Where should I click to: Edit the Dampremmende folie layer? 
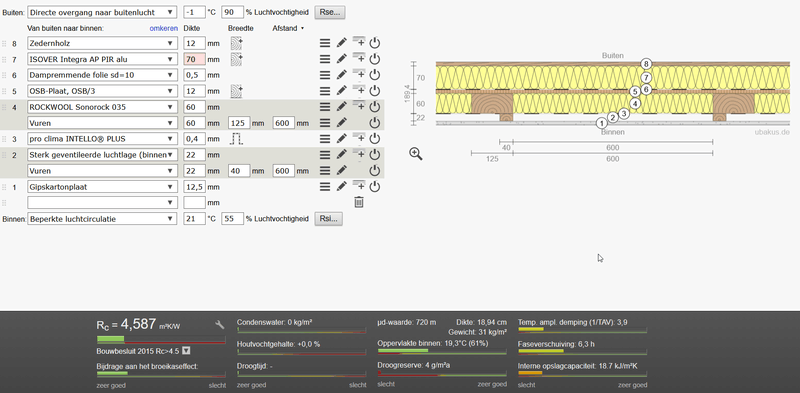pyautogui.click(x=342, y=75)
